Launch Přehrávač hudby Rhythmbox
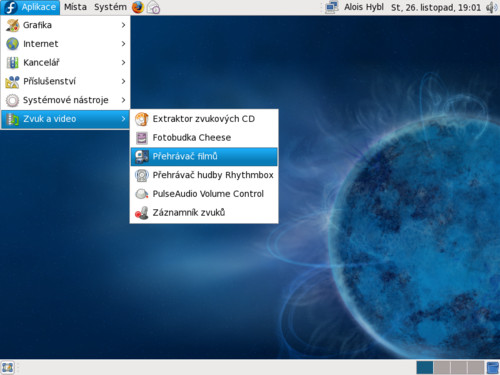 point(204,175)
